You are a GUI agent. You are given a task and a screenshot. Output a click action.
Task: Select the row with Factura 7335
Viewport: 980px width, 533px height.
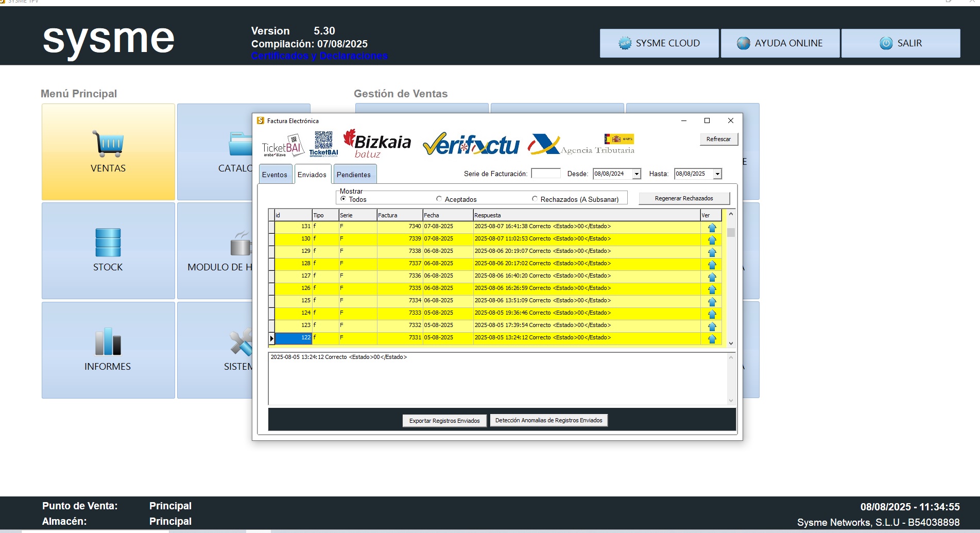tap(494, 288)
